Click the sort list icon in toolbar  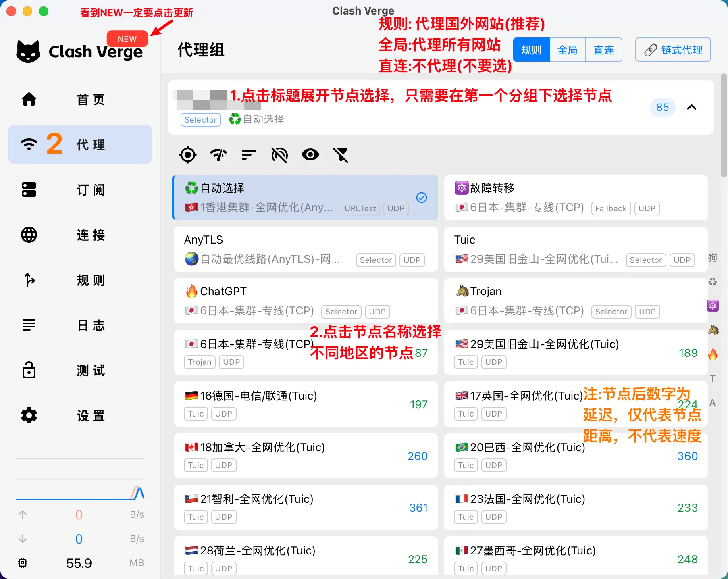click(x=249, y=155)
